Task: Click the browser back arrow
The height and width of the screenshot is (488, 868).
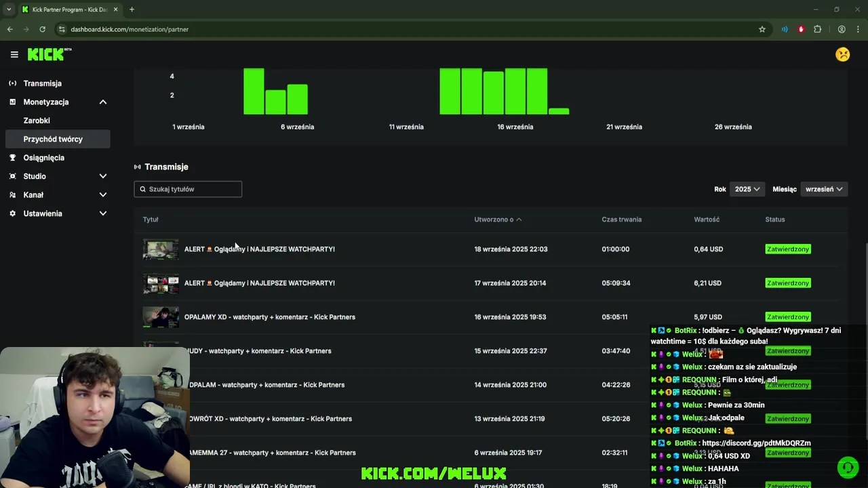Action: [x=9, y=29]
